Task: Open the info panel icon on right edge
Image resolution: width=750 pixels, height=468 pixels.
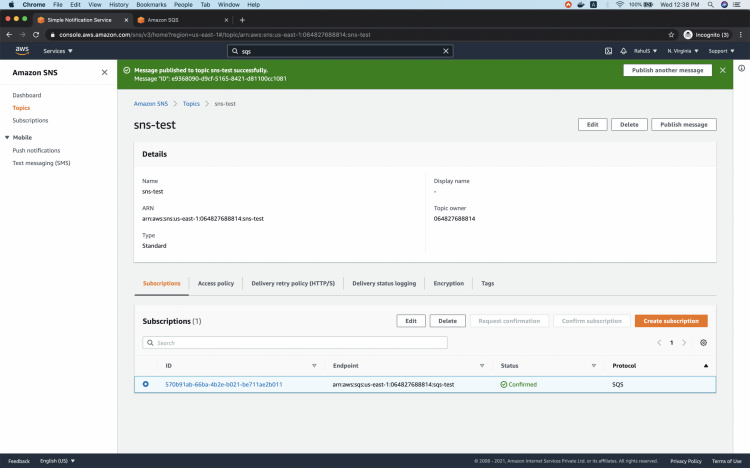Action: (x=741, y=68)
